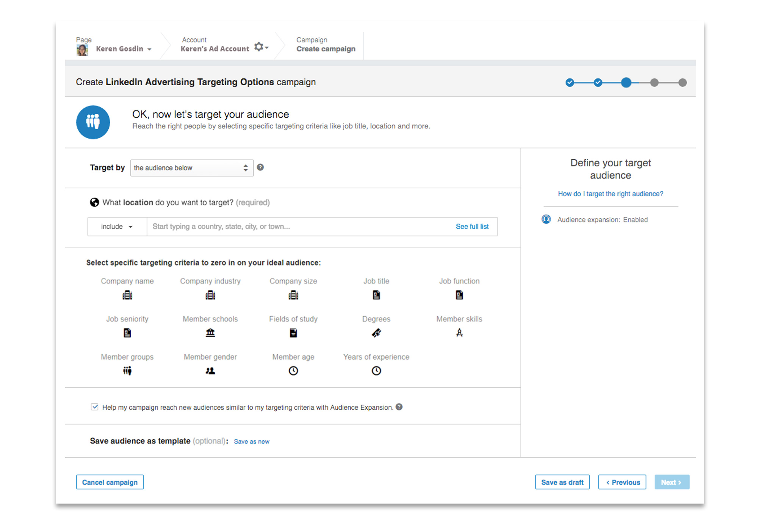Screen dimensions: 758x532
Task: Click the Member gender label
Action: click(210, 357)
